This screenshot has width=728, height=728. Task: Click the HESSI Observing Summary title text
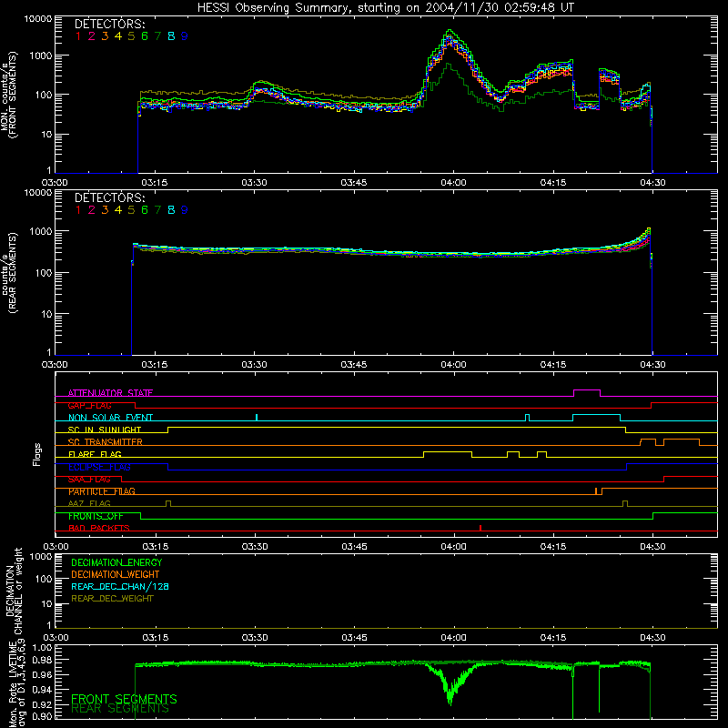click(x=385, y=7)
